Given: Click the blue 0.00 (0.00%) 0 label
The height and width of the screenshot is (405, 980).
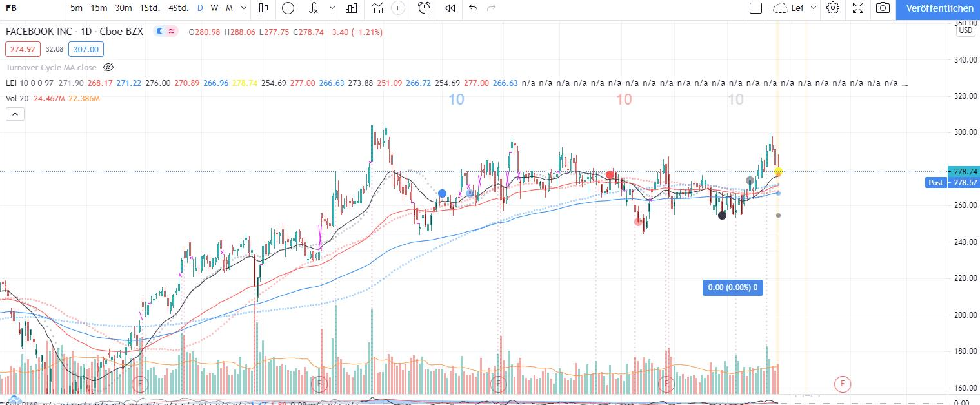Looking at the screenshot, I should (732, 287).
